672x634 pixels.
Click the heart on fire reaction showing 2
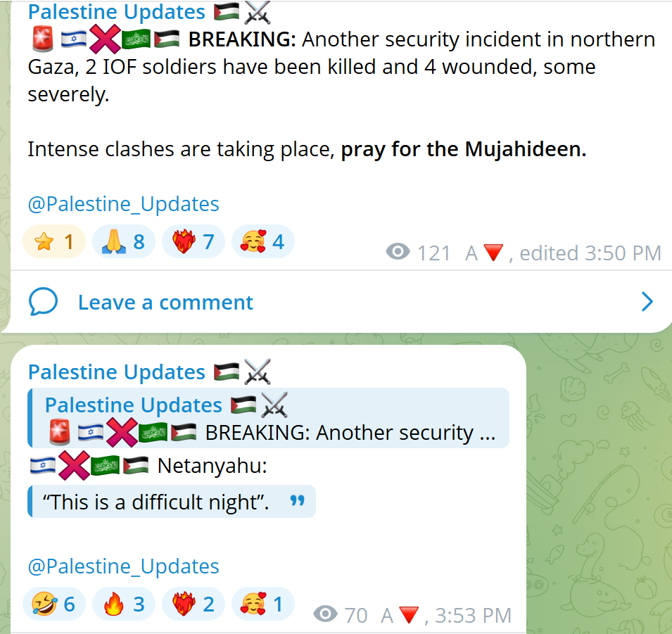point(194,604)
